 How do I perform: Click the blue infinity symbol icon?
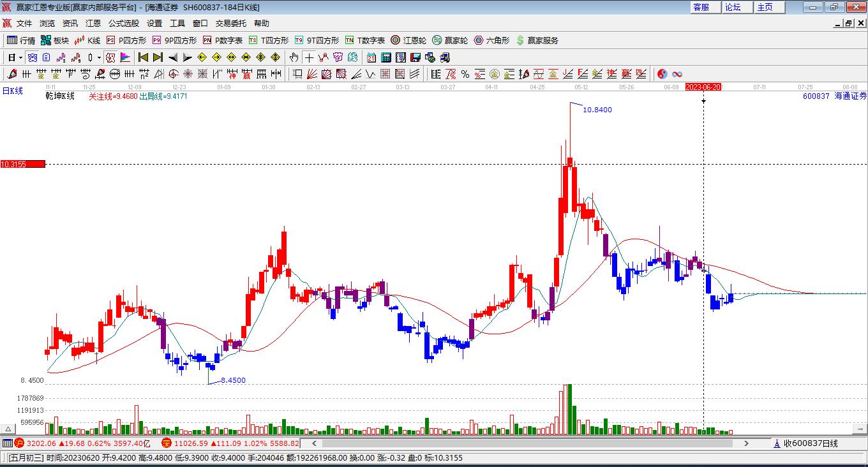point(677,74)
